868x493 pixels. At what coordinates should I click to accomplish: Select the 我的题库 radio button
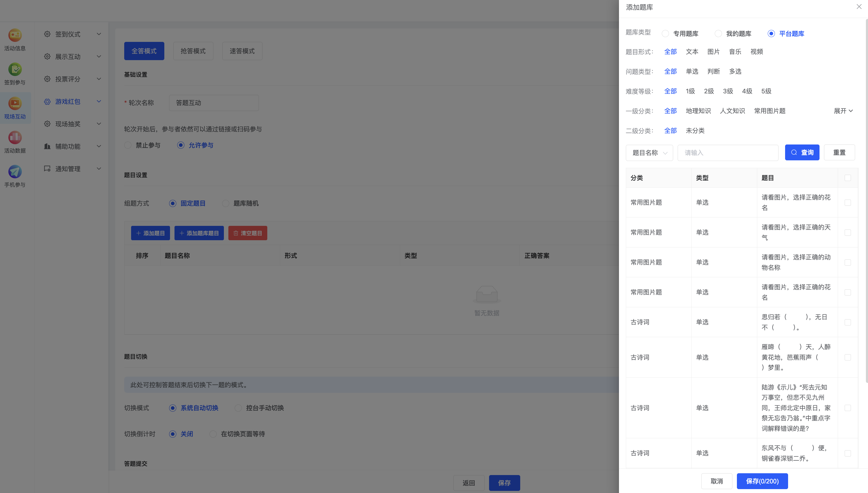pos(718,34)
